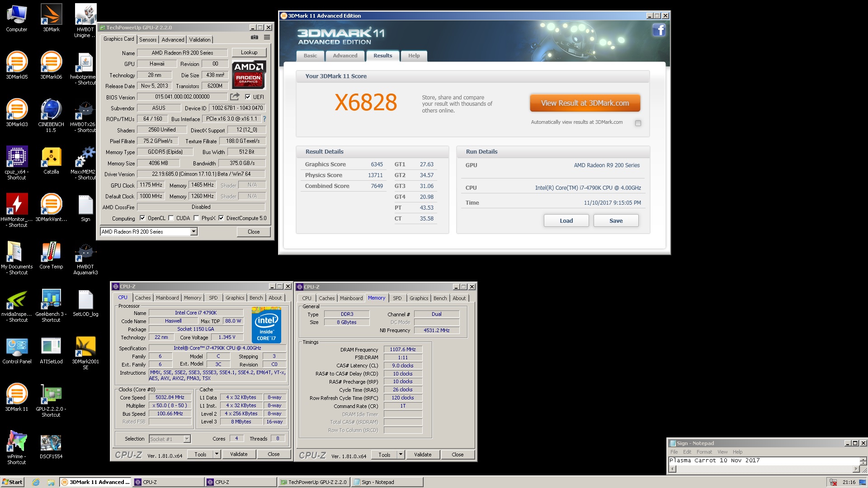The width and height of the screenshot is (868, 488).
Task: Open GPU-Z hamburger menu icon
Action: point(267,38)
